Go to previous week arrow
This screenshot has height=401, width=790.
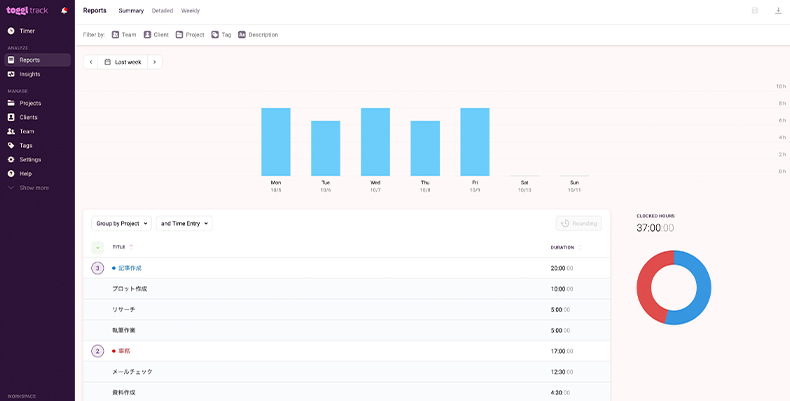[91, 62]
